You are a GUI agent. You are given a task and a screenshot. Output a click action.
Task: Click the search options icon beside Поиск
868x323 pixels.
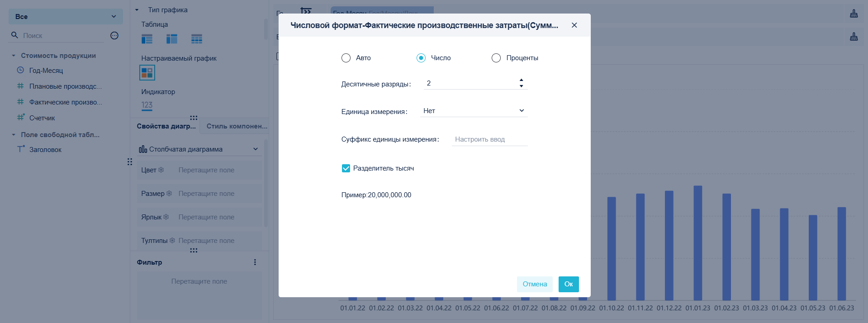[x=114, y=35]
